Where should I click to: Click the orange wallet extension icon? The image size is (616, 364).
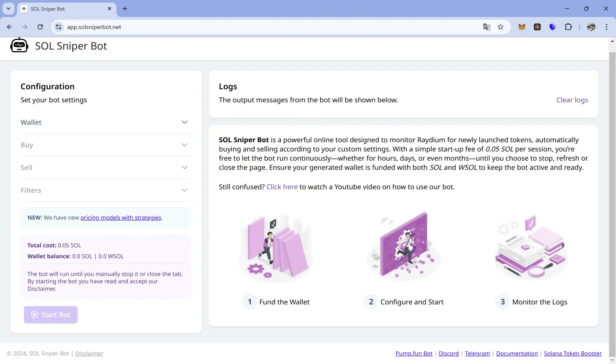tap(537, 27)
